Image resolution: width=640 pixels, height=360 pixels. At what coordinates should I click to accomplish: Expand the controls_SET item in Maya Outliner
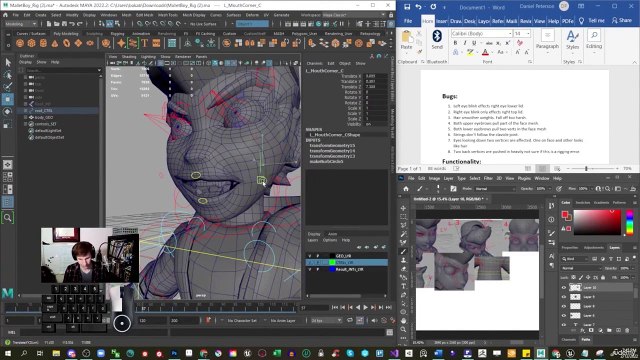coord(25,124)
